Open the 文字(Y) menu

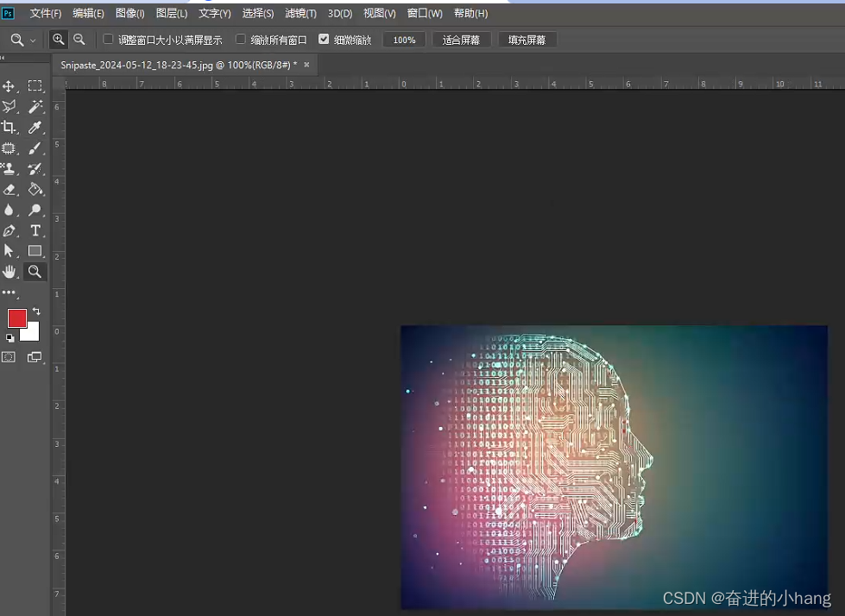point(214,14)
